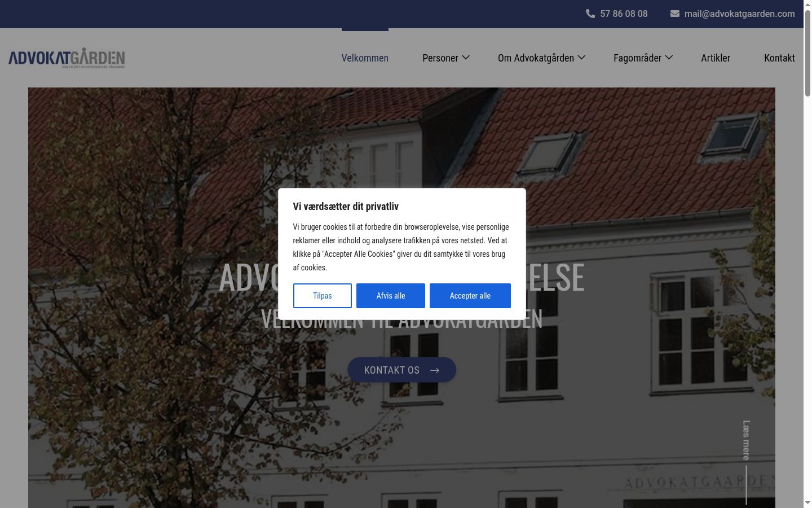Open the Fagområder menu item

637,58
